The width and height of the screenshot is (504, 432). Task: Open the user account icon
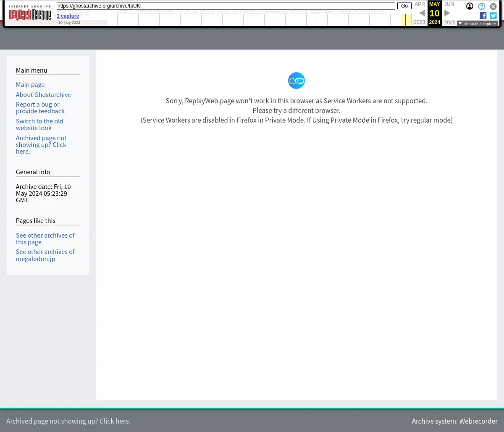click(470, 6)
